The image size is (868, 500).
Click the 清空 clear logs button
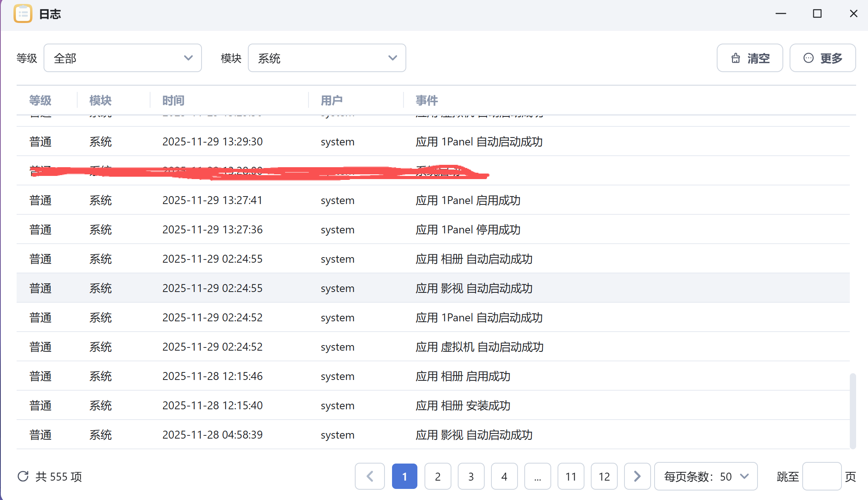coord(750,58)
